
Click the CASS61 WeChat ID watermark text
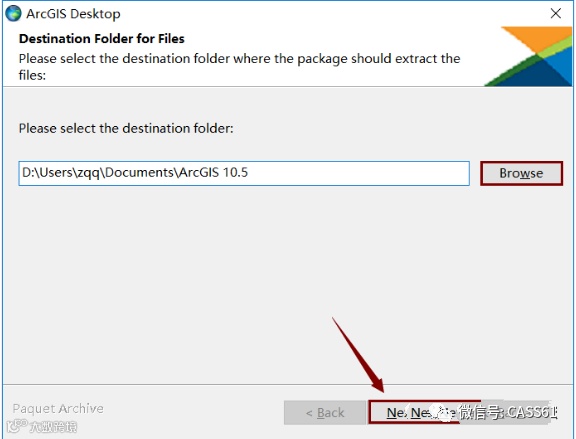pyautogui.click(x=509, y=413)
